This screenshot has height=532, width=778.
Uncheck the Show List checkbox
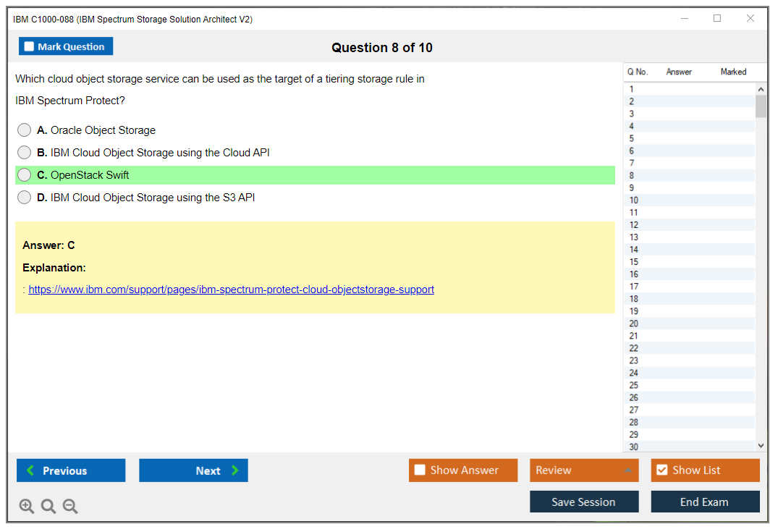click(661, 470)
